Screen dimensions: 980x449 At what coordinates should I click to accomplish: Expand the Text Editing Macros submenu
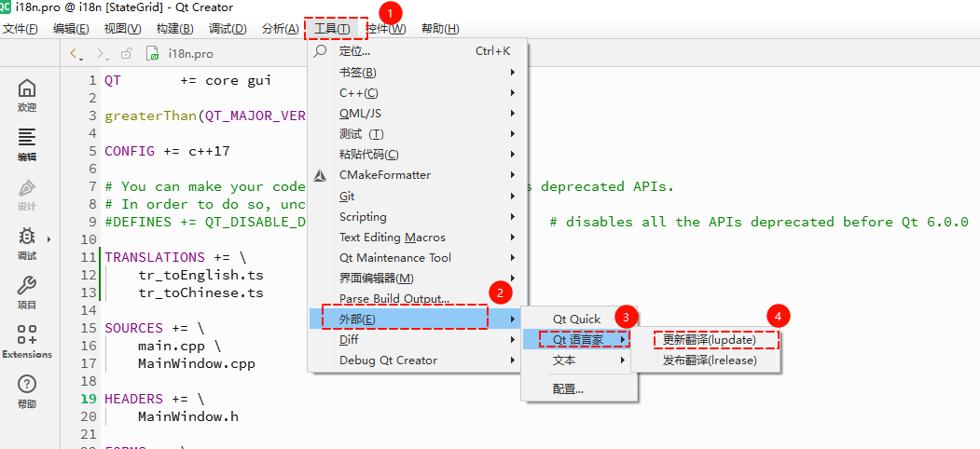tap(418, 238)
